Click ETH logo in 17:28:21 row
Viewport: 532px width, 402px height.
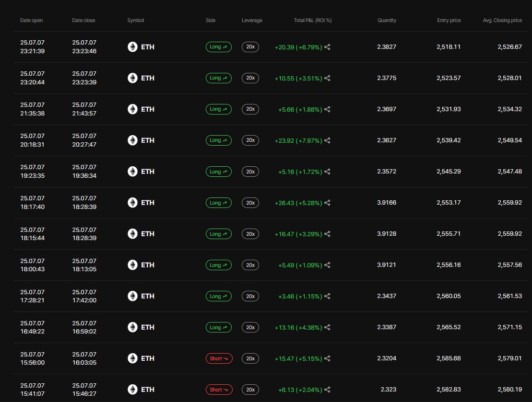point(132,296)
